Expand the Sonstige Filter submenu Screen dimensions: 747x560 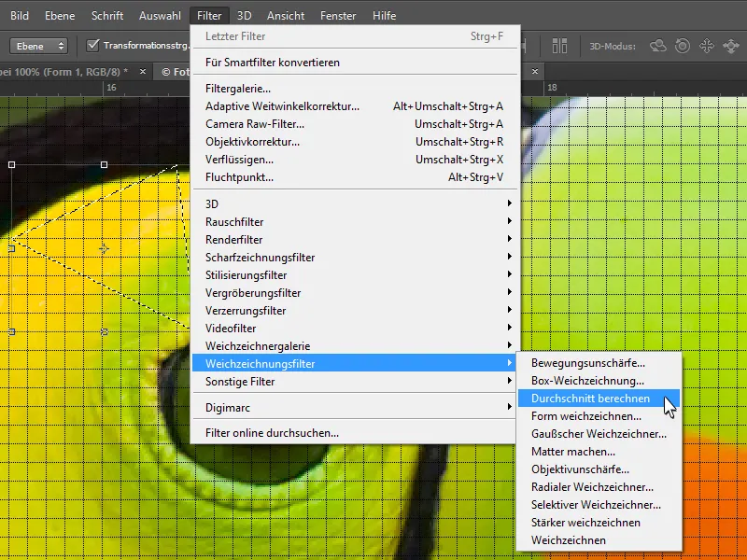pos(355,382)
